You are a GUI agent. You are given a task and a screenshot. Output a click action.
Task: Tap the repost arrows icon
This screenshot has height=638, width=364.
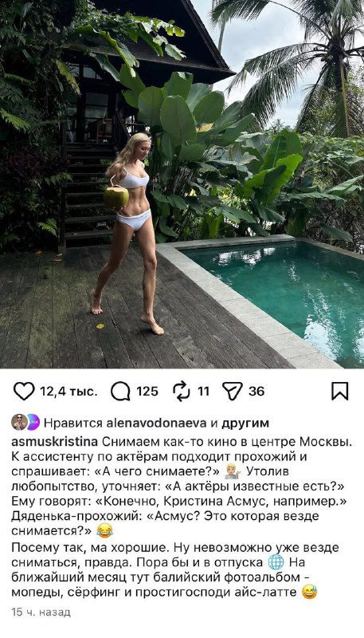click(181, 391)
